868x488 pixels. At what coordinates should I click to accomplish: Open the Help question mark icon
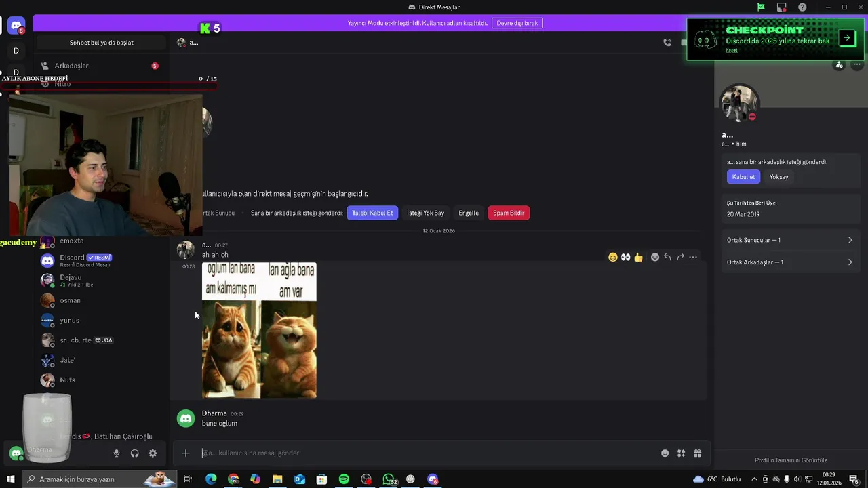[x=802, y=7]
